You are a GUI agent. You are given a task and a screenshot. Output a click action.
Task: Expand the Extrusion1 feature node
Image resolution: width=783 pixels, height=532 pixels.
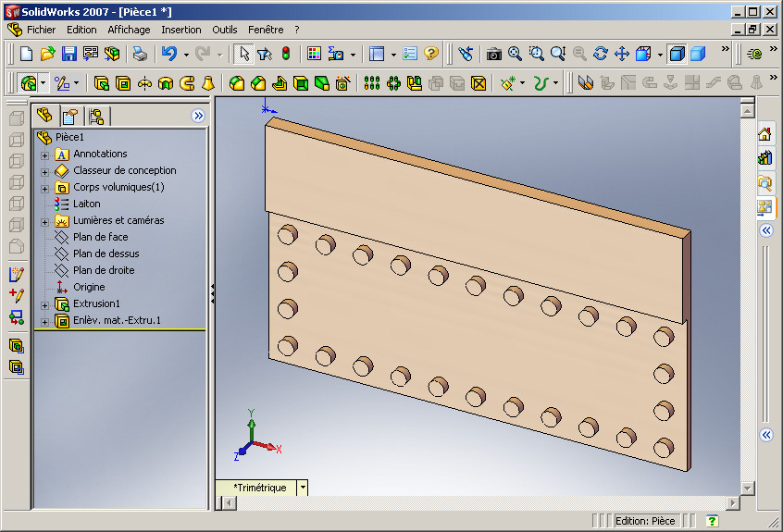44,305
